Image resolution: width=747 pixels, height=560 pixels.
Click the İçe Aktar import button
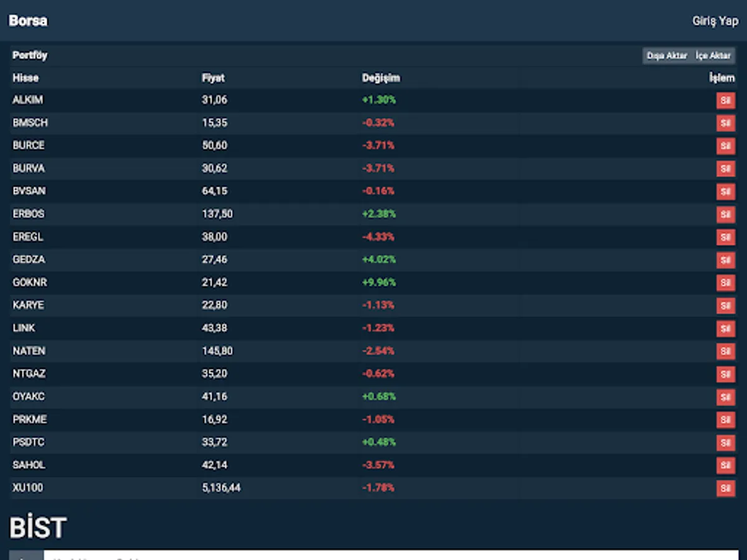713,56
